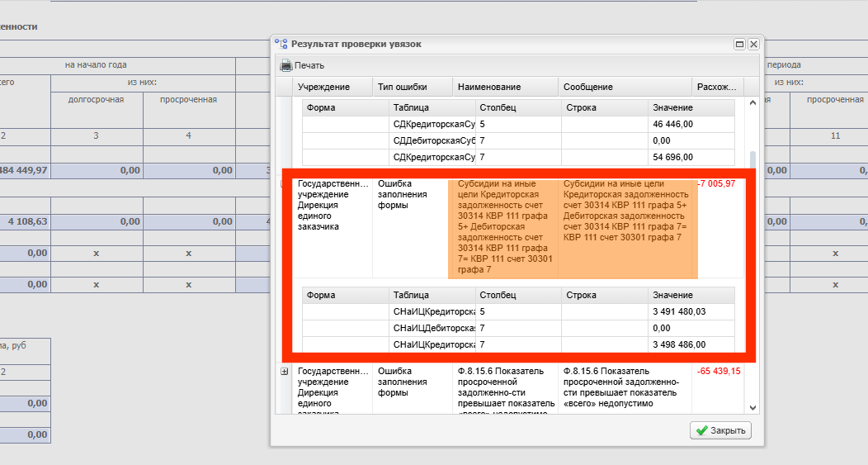This screenshot has height=465, width=868.
Task: Select the СНаИЦДебиторска table cell
Action: 432,328
